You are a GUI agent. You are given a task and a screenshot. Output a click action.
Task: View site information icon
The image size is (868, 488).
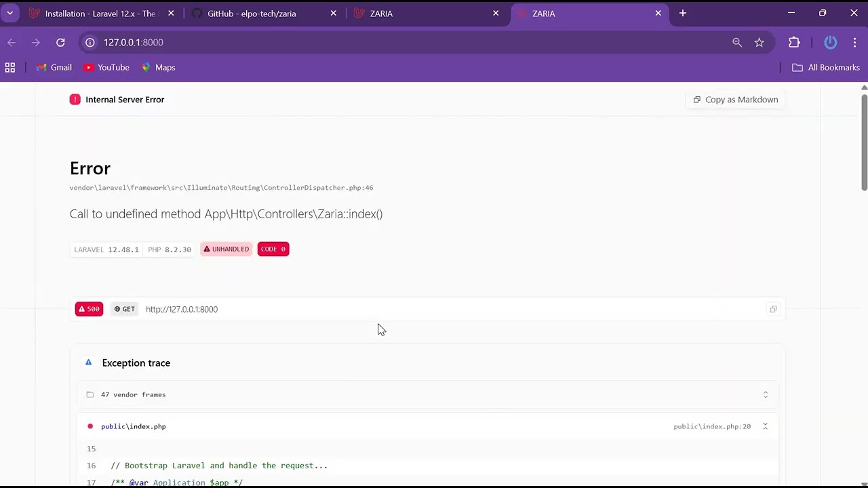tap(90, 42)
